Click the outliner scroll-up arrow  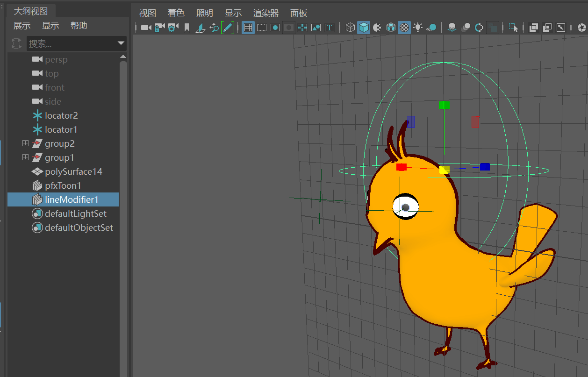pyautogui.click(x=123, y=57)
